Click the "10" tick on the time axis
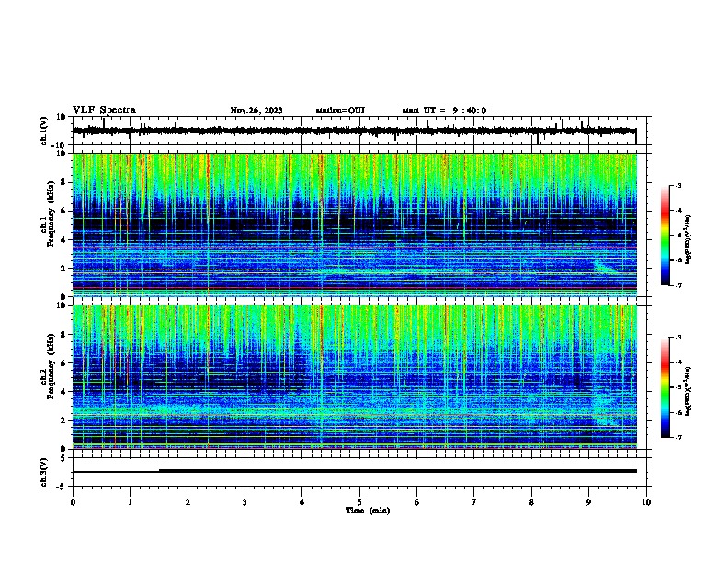This screenshot has width=728, height=563. tap(646, 502)
